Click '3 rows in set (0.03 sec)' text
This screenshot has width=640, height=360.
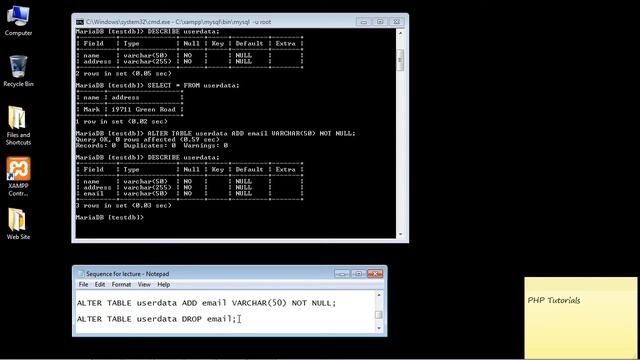tap(124, 206)
